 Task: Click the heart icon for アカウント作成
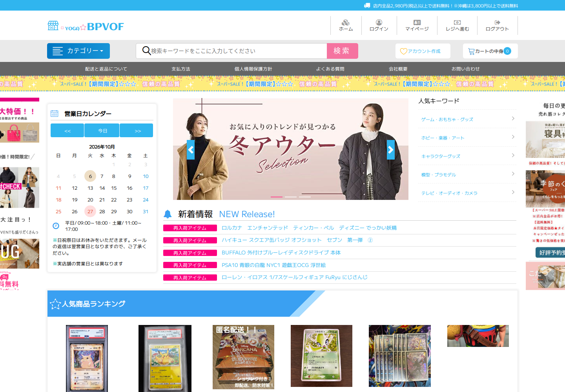403,51
